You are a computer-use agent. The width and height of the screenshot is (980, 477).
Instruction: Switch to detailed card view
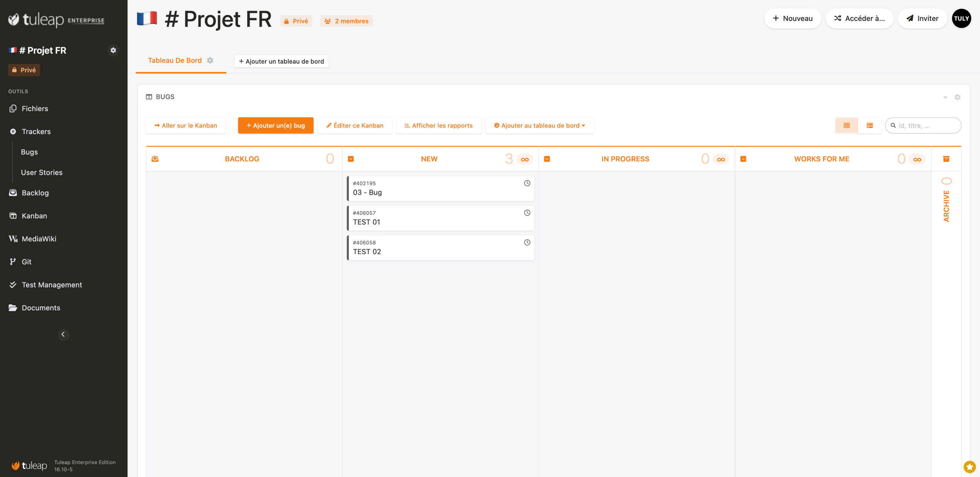(869, 125)
